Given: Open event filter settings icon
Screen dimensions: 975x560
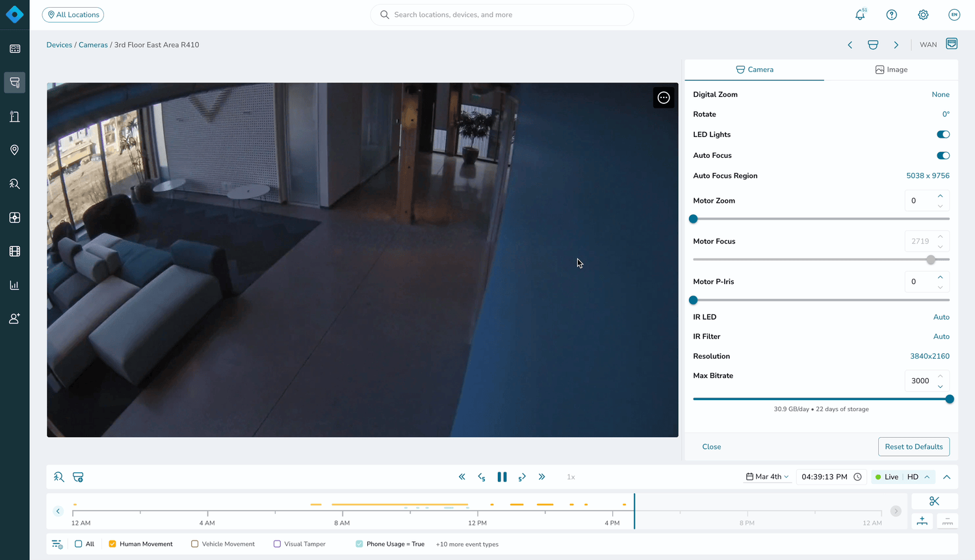Looking at the screenshot, I should click(57, 544).
